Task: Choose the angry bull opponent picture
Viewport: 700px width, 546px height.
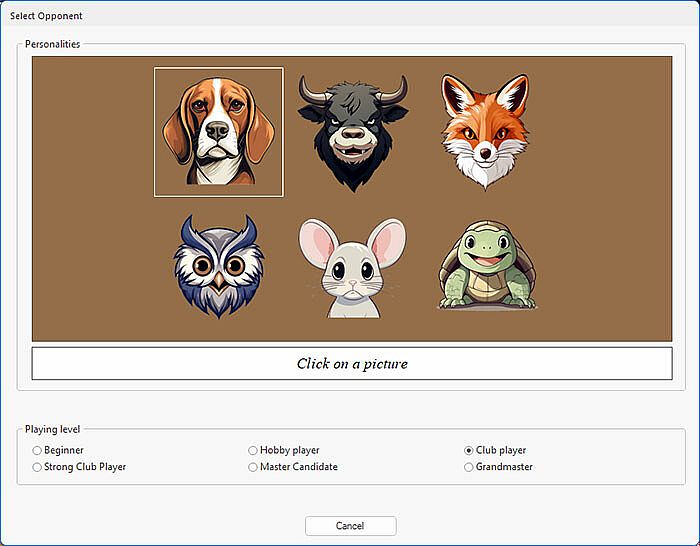Action: click(353, 132)
